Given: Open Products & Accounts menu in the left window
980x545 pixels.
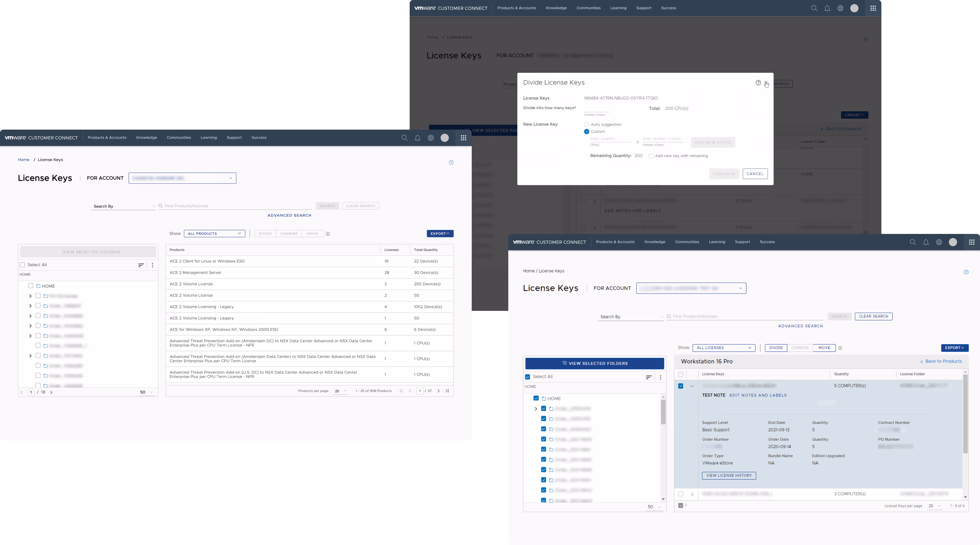Looking at the screenshot, I should [x=107, y=138].
